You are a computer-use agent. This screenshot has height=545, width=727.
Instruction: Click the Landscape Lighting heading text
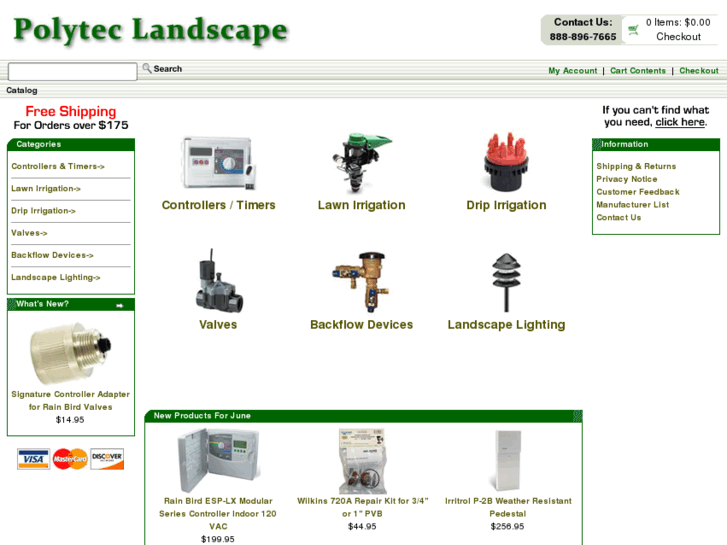(x=506, y=325)
